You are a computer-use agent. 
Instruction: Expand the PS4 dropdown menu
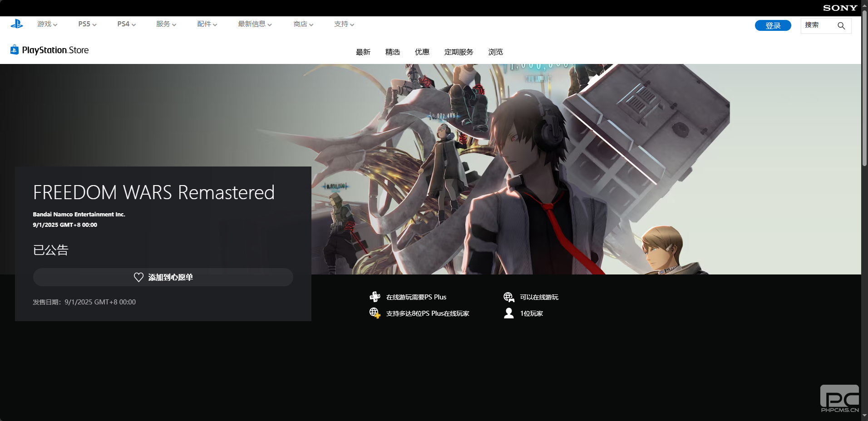126,24
